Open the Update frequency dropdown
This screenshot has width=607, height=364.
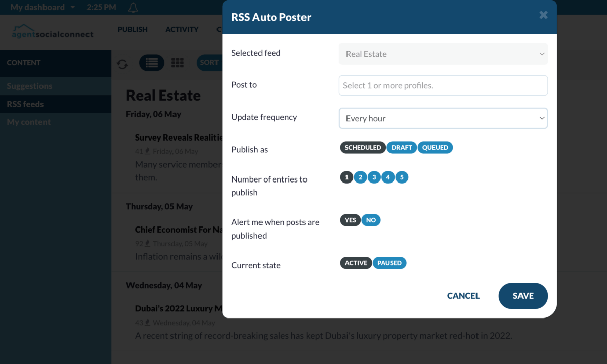pyautogui.click(x=443, y=118)
